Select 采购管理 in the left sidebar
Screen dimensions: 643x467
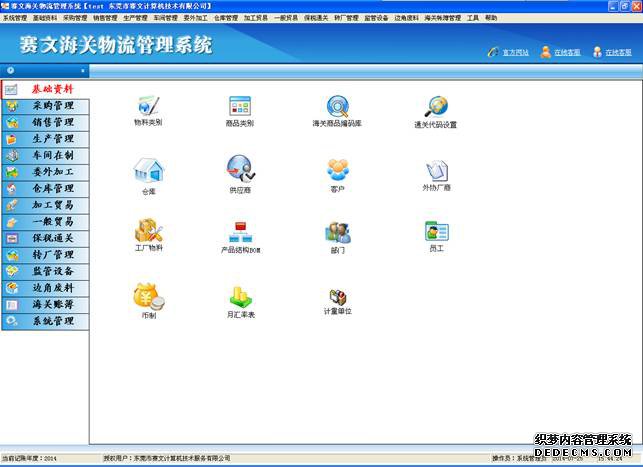(53, 105)
